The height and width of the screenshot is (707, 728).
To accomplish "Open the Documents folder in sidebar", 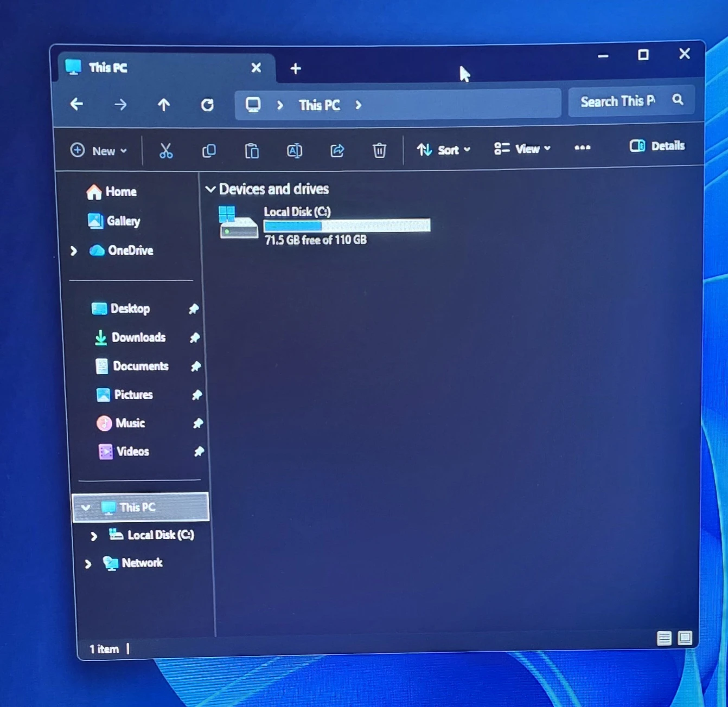I will [132, 366].
